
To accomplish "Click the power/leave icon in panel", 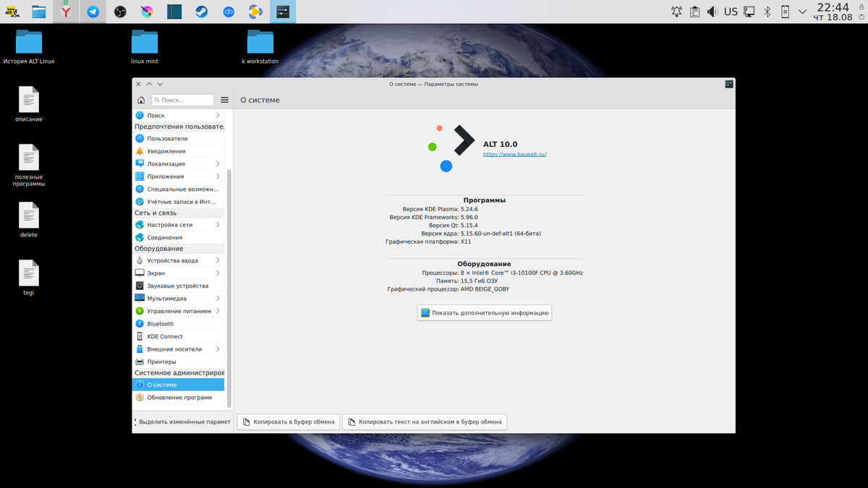I will coord(861,17).
